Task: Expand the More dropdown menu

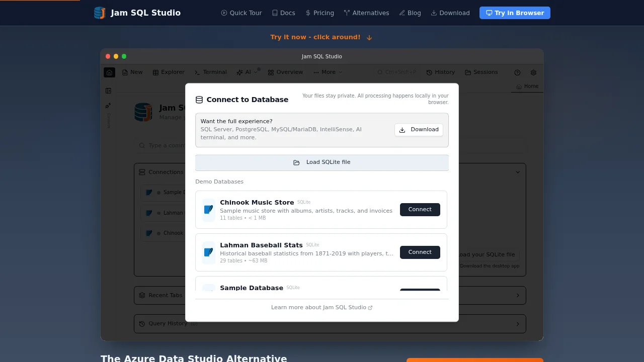Action: coord(328,72)
